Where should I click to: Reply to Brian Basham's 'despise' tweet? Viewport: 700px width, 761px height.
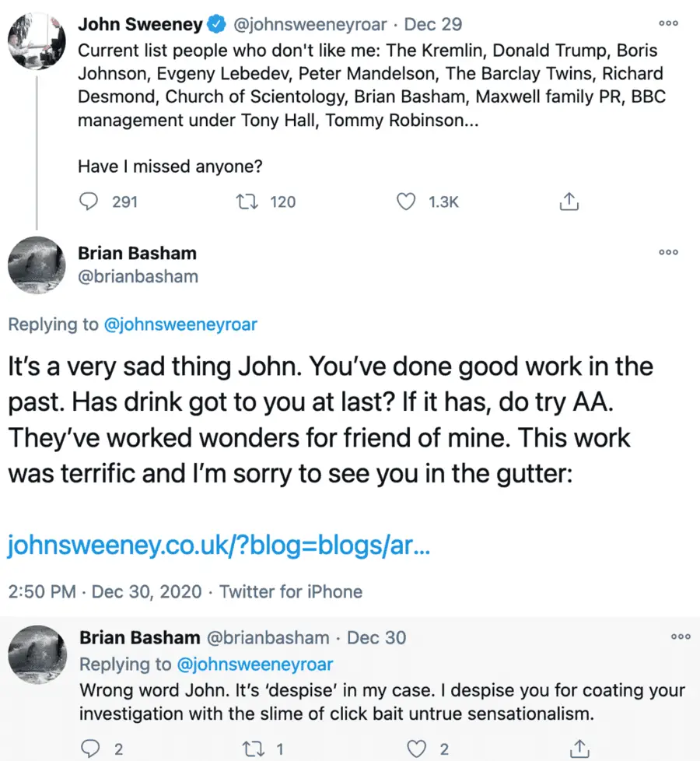(x=90, y=749)
